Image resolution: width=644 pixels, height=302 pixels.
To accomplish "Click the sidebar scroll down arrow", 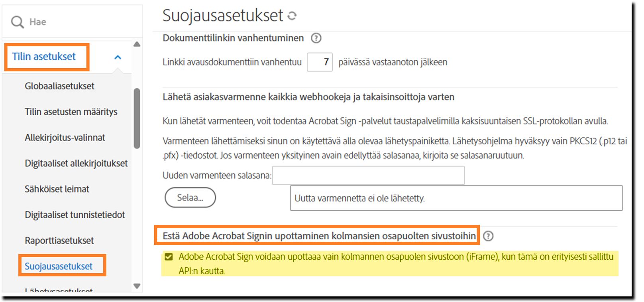I will pos(137,286).
